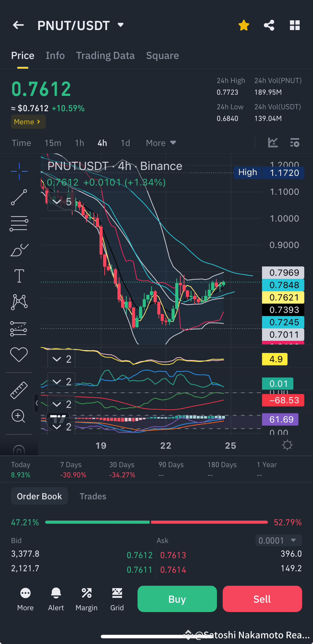Select the 30 Days performance period

122,470
